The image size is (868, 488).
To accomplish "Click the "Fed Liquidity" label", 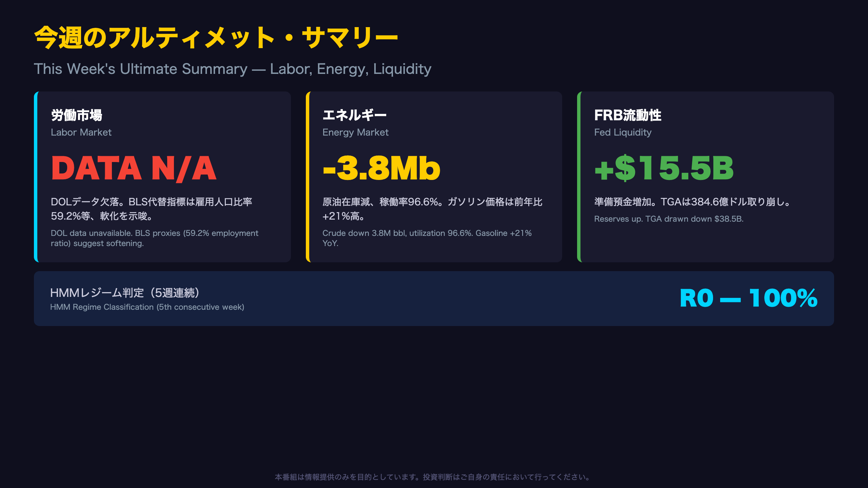I will pyautogui.click(x=623, y=132).
